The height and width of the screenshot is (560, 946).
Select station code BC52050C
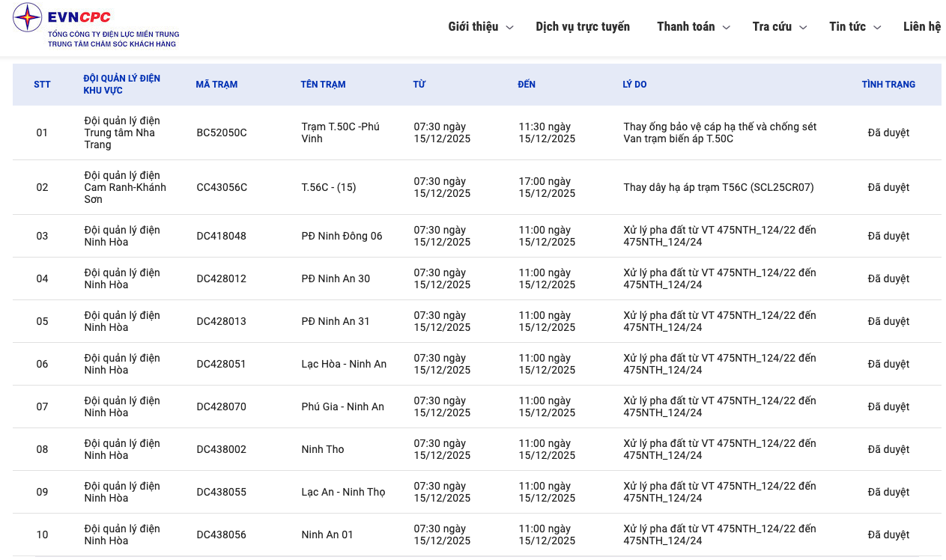pyautogui.click(x=222, y=133)
